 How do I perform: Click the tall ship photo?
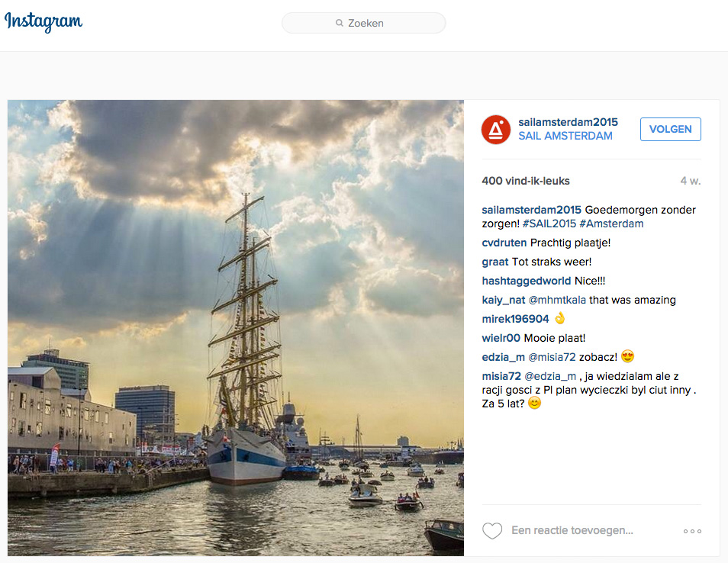click(236, 328)
